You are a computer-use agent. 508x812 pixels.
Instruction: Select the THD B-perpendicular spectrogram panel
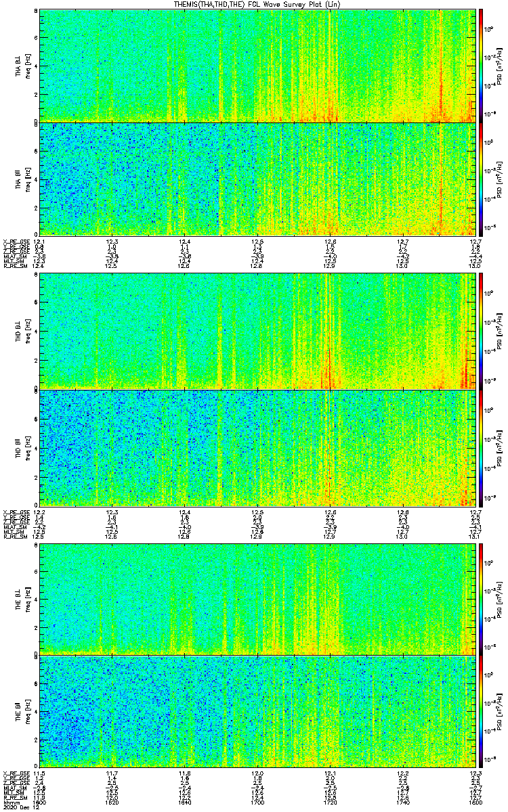(257, 330)
